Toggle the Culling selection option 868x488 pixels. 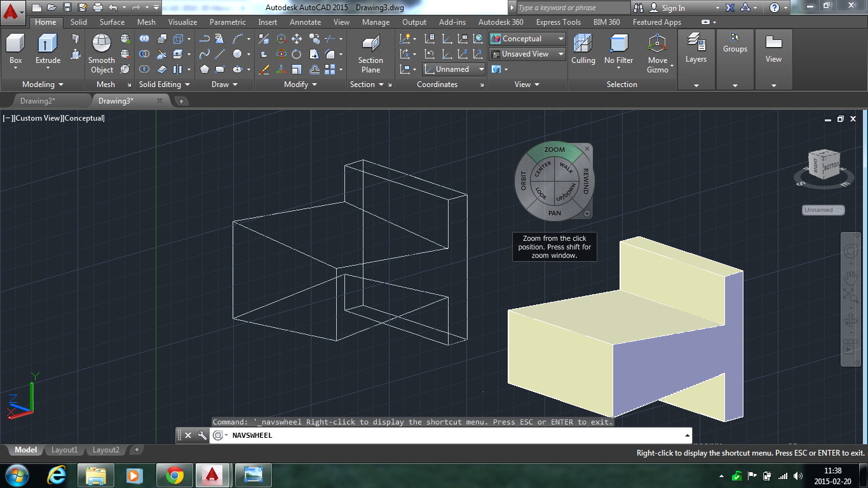pyautogui.click(x=583, y=44)
